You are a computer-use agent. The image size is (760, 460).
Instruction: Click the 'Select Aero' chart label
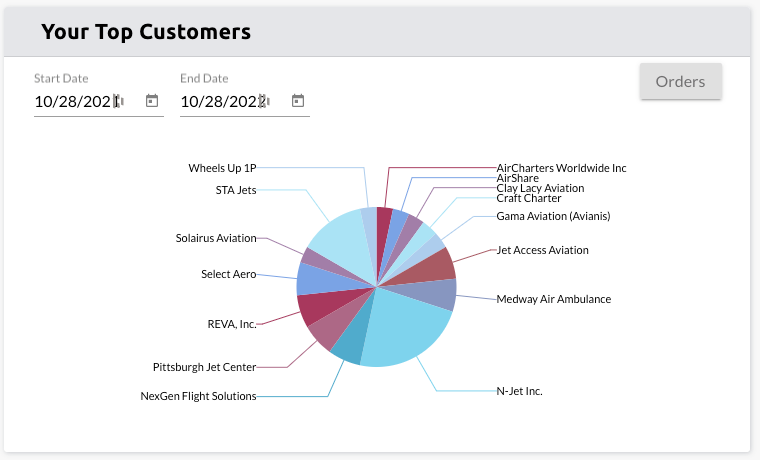(229, 274)
